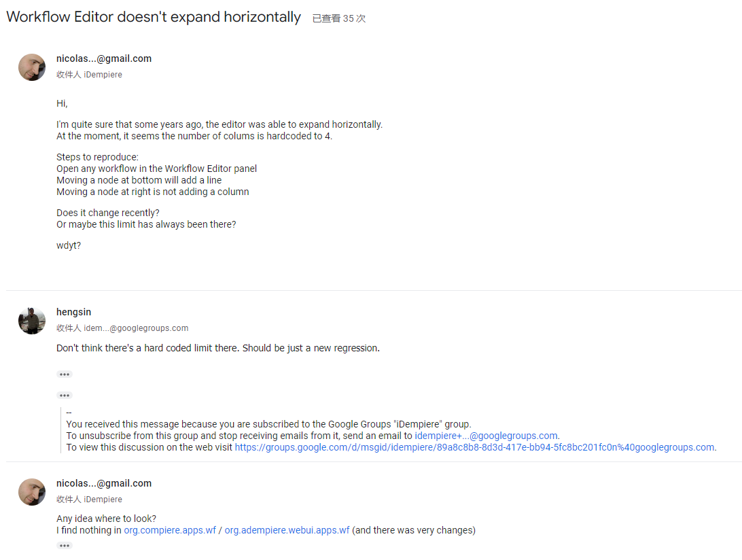Expand first collapsed quote in hengsin's reply

65,374
